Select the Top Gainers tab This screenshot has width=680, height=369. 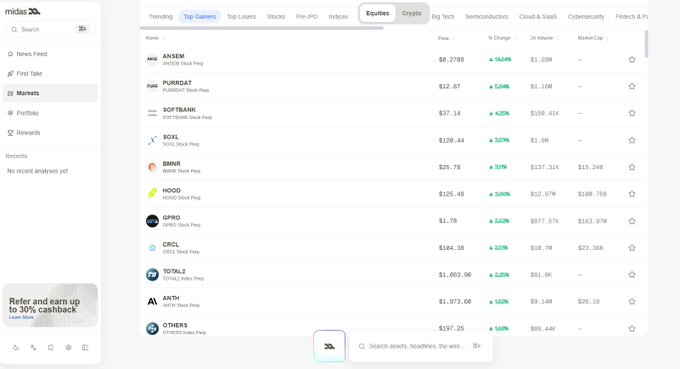click(199, 16)
